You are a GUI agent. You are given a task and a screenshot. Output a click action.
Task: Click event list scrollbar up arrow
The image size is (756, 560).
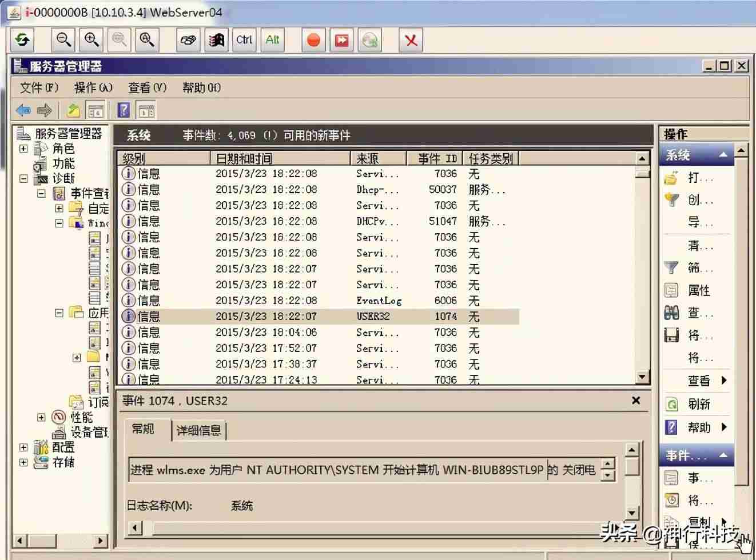click(x=642, y=158)
